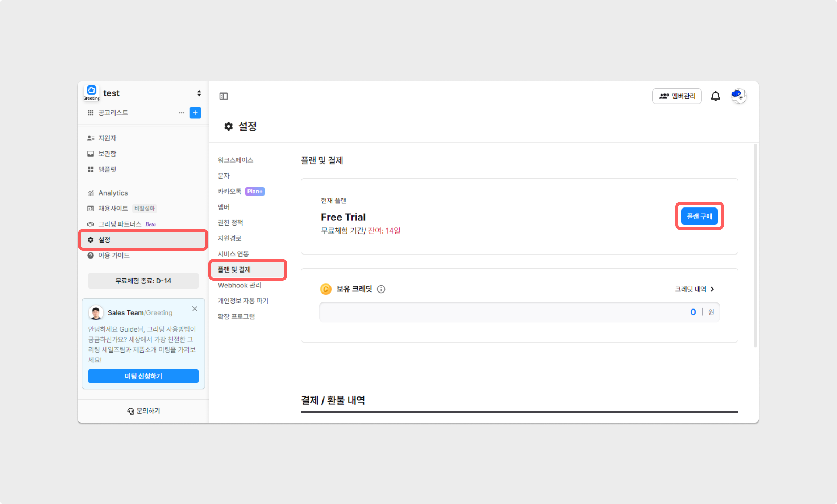Screen dimensions: 837x504
Task: Open the 공고리스트 three-dot menu
Action: (x=182, y=113)
